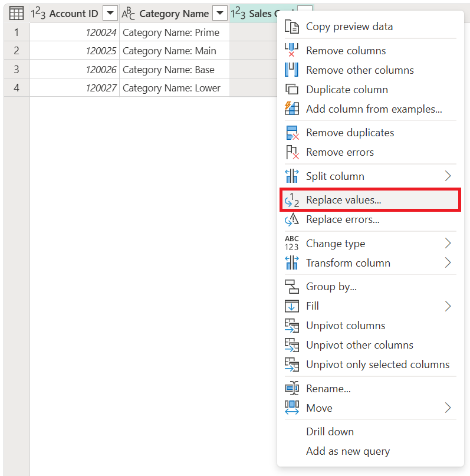470x476 pixels.
Task: Click the Unpivot columns icon
Action: (292, 325)
